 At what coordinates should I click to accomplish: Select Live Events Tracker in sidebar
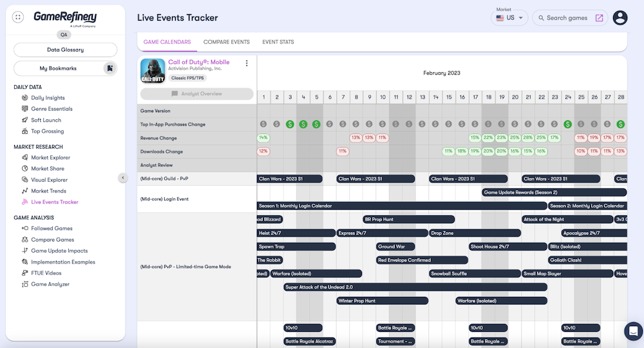(x=55, y=202)
